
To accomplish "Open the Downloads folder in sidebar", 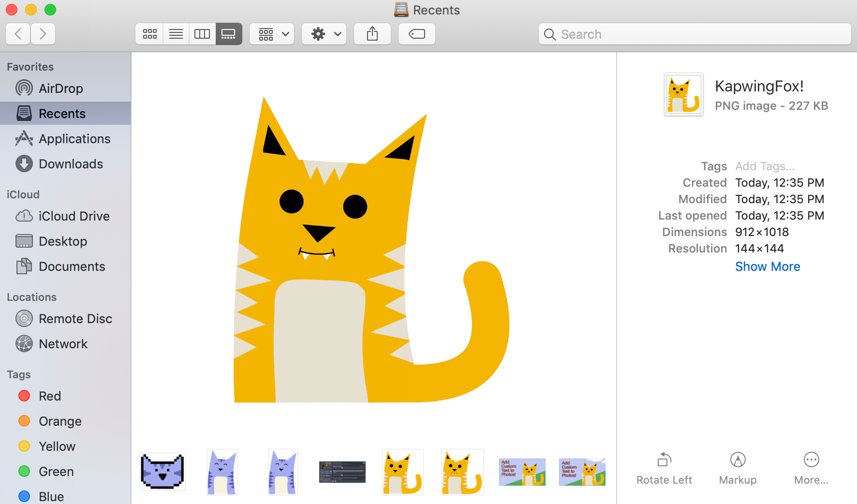I will point(71,164).
